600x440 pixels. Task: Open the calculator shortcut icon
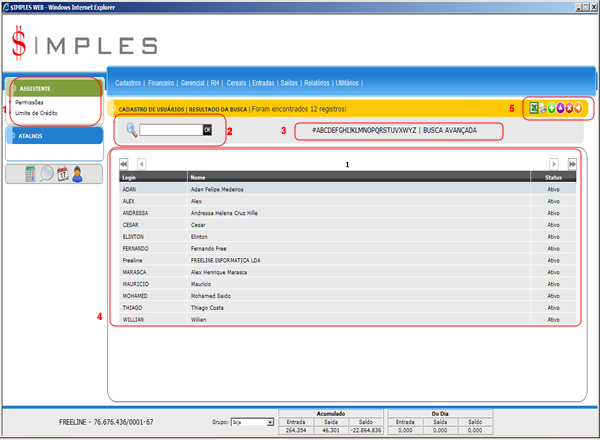pyautogui.click(x=31, y=173)
